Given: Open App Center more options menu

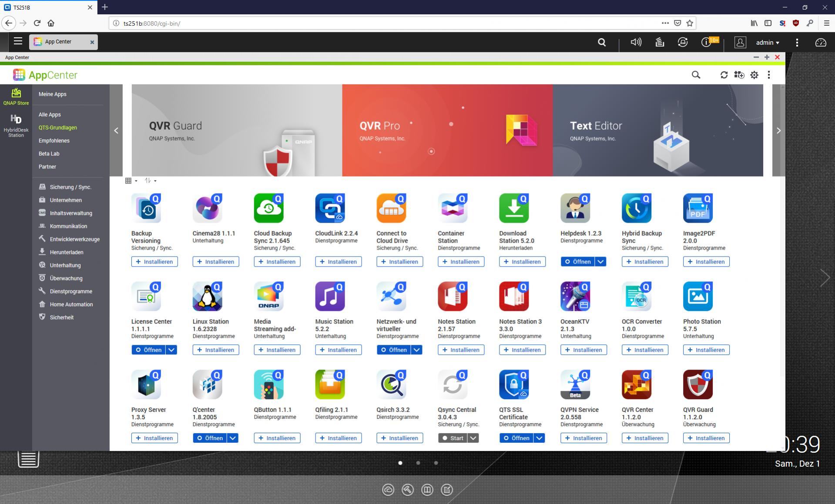Looking at the screenshot, I should [769, 75].
